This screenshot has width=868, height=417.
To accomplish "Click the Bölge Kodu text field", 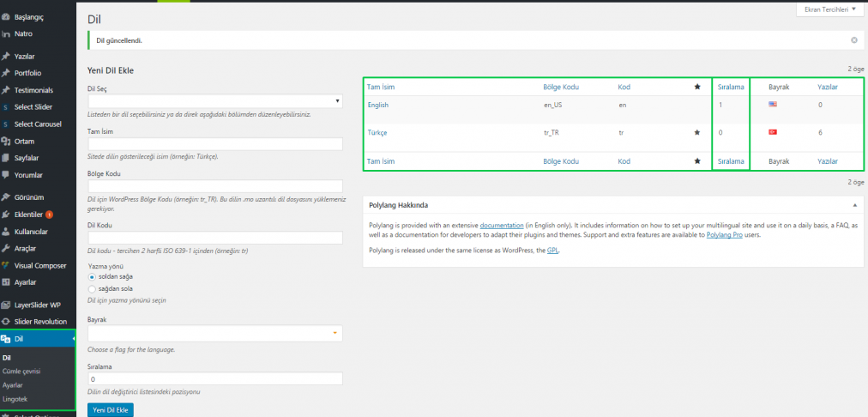I will (214, 186).
